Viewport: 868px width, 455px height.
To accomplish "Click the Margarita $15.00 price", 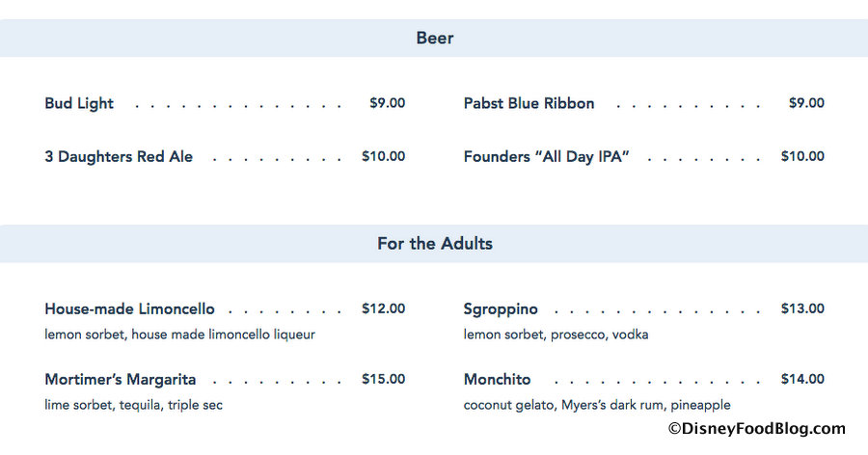I will tap(383, 380).
